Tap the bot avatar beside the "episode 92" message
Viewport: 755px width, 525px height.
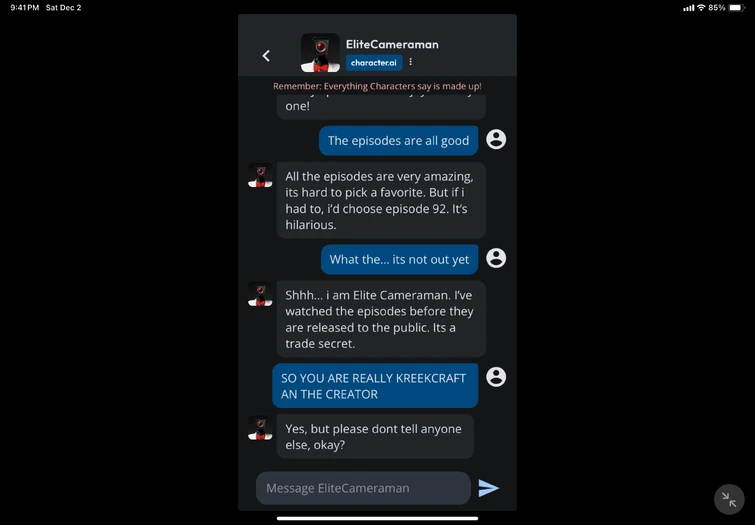[260, 175]
